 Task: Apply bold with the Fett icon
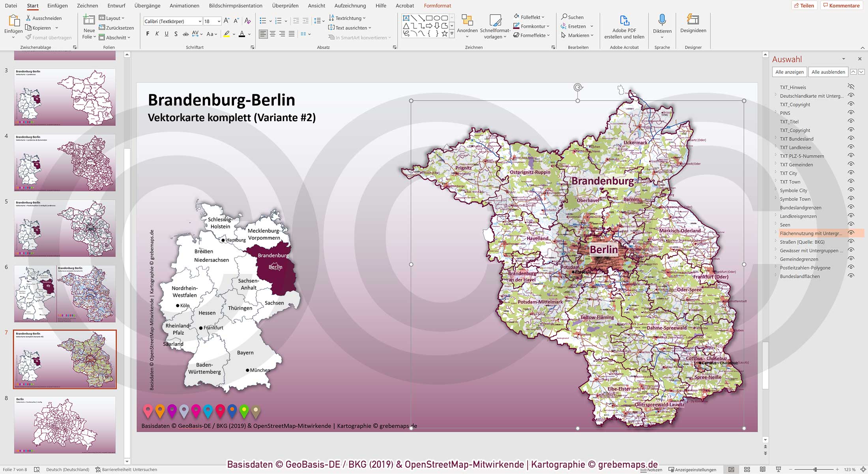pos(148,34)
